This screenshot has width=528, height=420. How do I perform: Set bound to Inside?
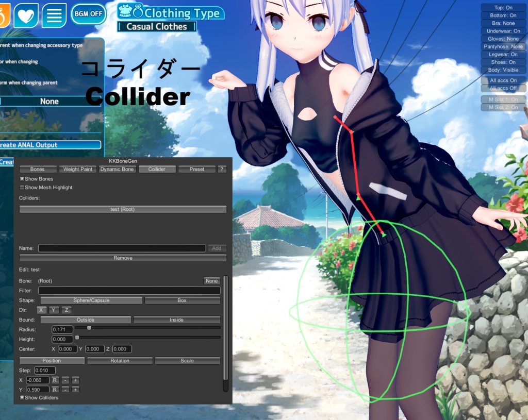[177, 320]
